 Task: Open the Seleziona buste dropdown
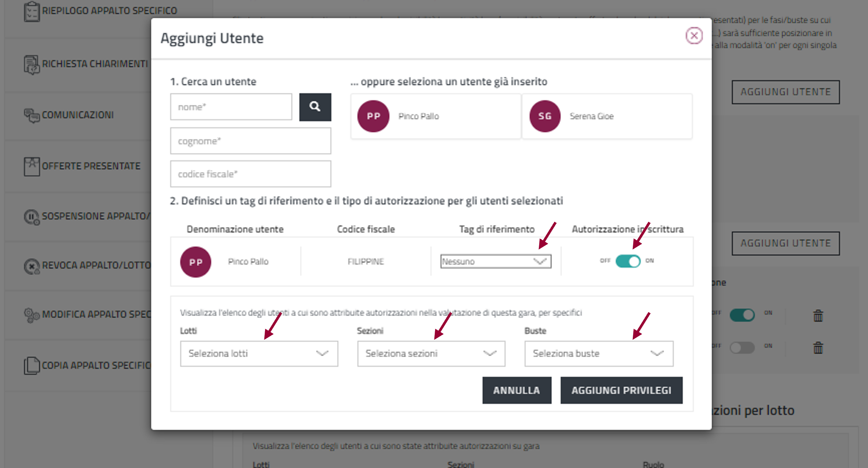tap(599, 353)
